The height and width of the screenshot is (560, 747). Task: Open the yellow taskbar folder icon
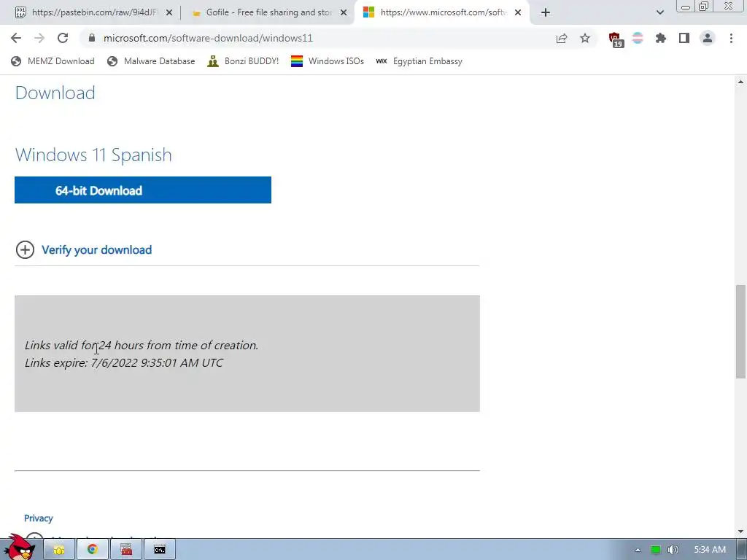59,550
